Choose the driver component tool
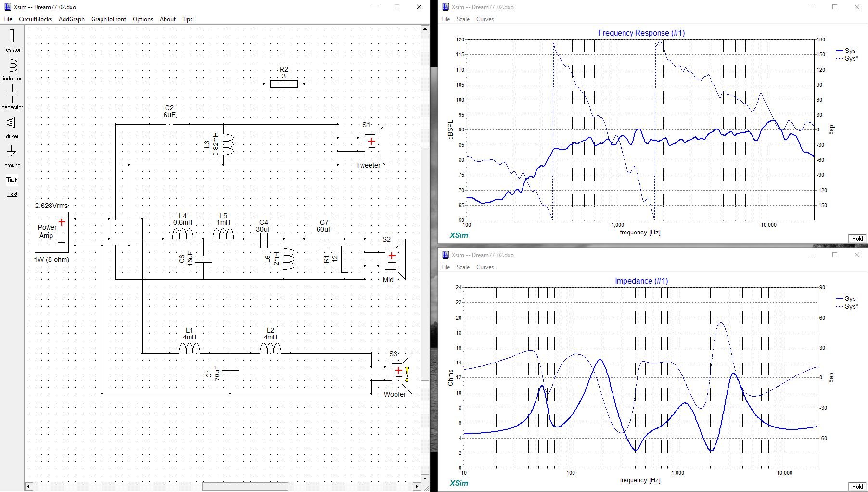This screenshot has height=492, width=868. [12, 127]
